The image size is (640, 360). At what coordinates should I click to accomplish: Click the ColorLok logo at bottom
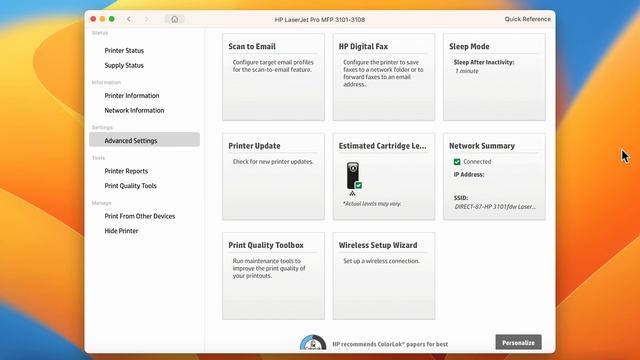tap(313, 342)
